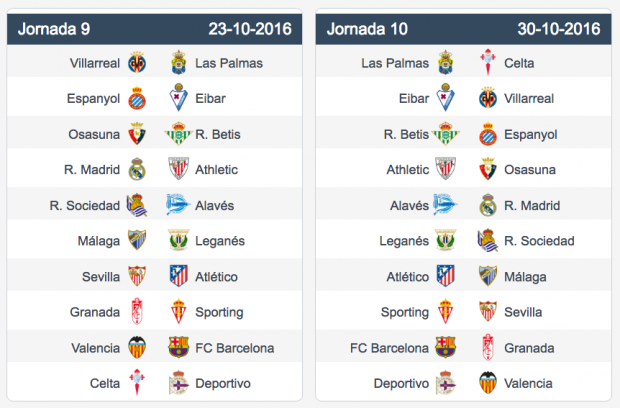Click the 30-10-2016 date label
Screen dimensions: 620x408
click(x=559, y=29)
